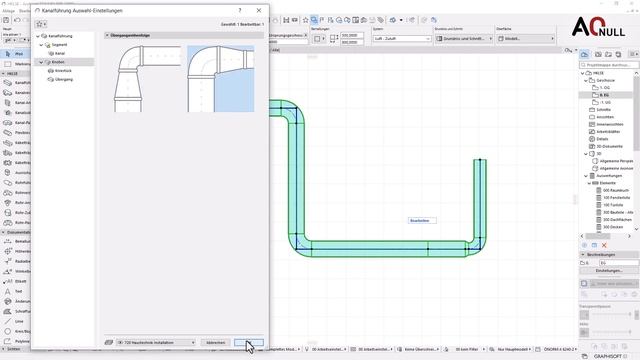
Task: Open the Grundriss und Schnitt flyout
Action: (464, 38)
